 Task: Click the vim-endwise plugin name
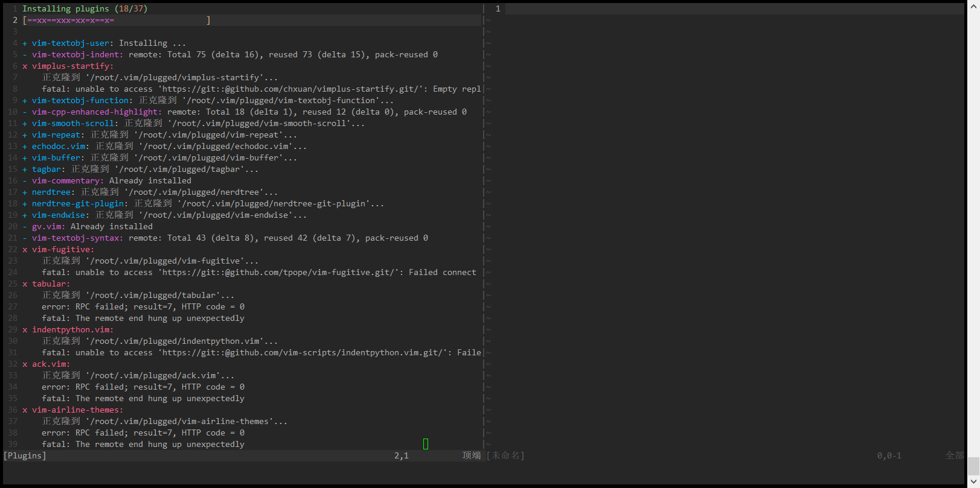(59, 215)
